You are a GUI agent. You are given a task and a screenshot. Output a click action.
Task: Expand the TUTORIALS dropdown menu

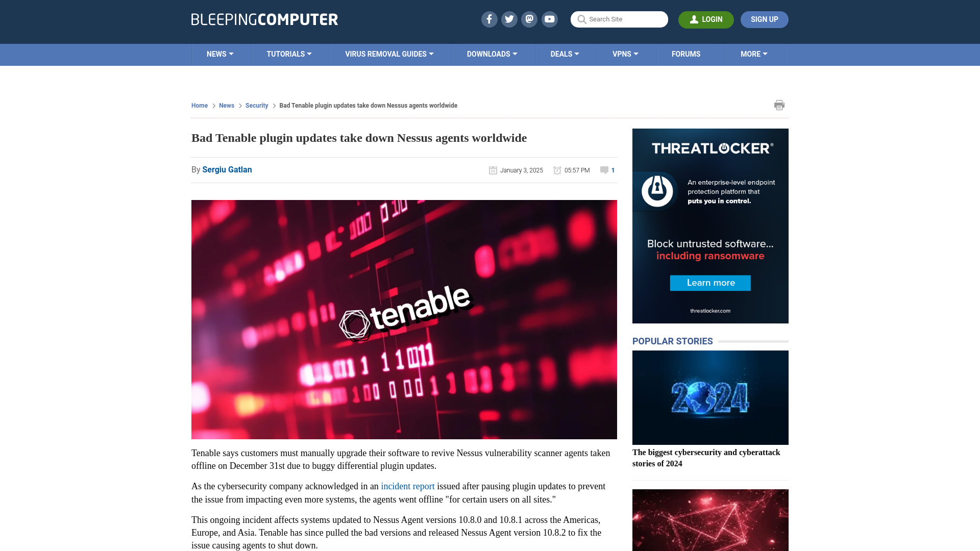(289, 54)
